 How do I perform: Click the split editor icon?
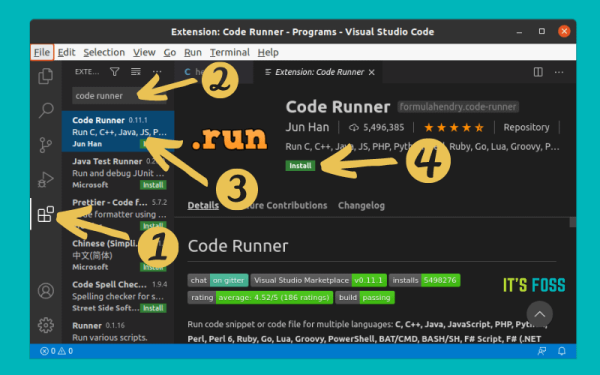pos(538,72)
